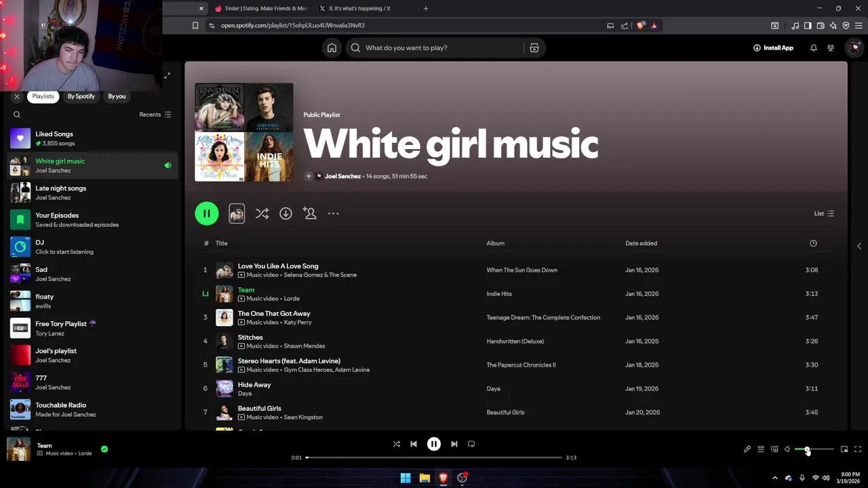Skip to the next track
The height and width of the screenshot is (488, 868).
click(x=454, y=444)
